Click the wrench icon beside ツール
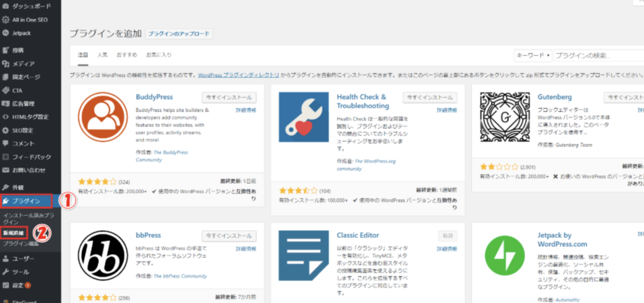 pyautogui.click(x=6, y=272)
